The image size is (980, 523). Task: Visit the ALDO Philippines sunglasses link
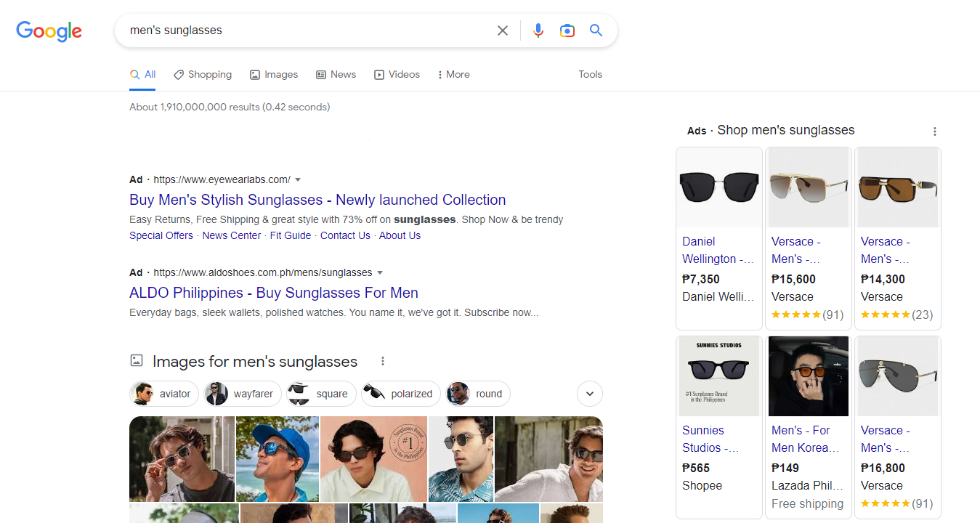[x=273, y=293]
